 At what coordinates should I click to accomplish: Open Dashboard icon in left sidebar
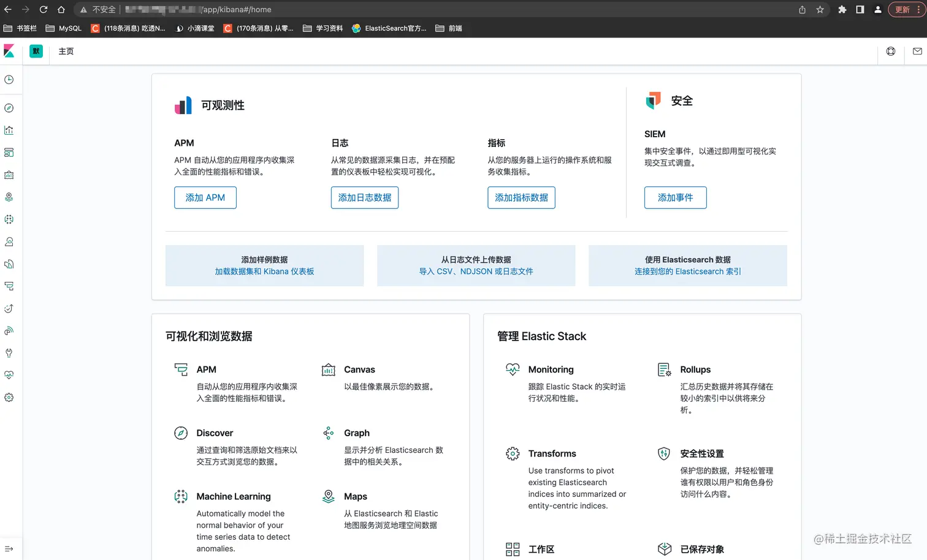coord(9,153)
